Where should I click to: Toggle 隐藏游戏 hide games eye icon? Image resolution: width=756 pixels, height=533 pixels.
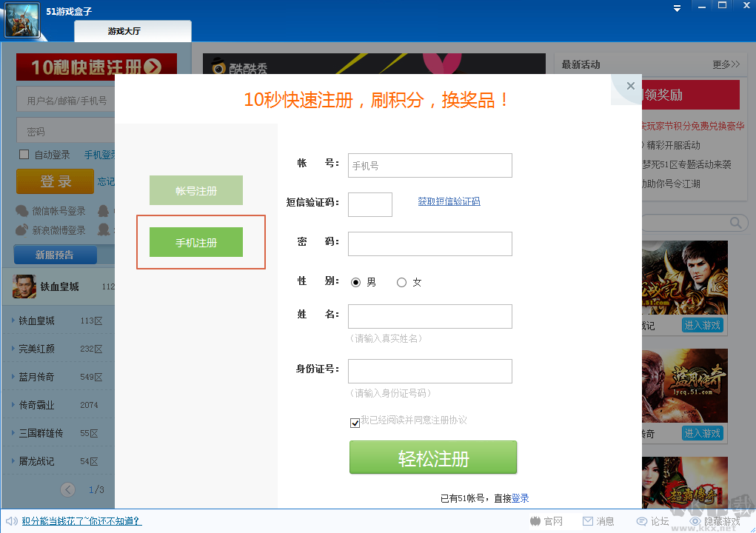tap(696, 521)
